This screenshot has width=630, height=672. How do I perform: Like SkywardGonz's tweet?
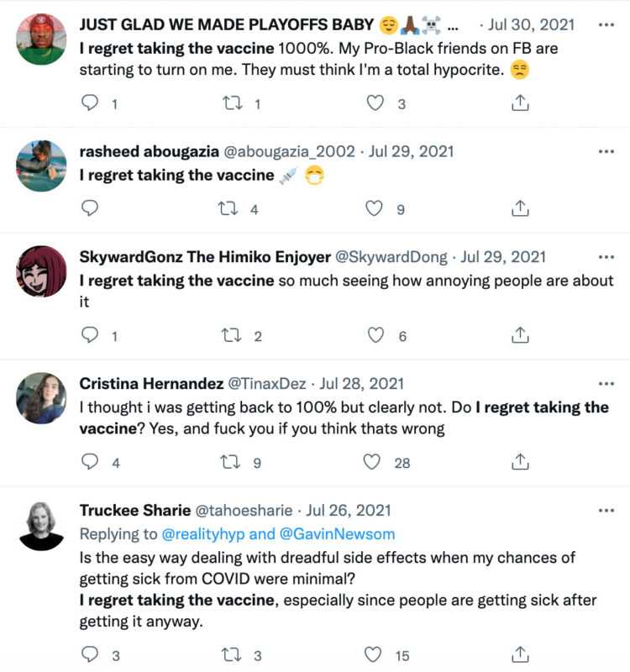click(x=375, y=335)
